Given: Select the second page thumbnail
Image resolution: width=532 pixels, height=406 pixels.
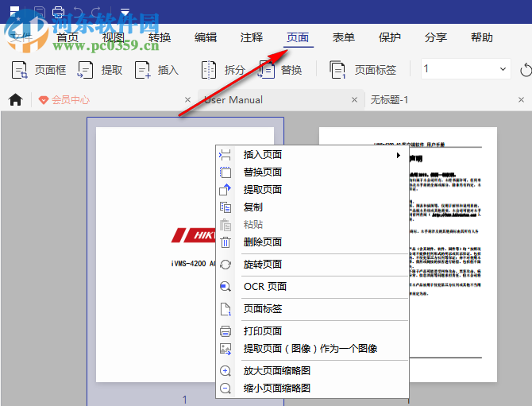Looking at the screenshot, I should (453, 254).
